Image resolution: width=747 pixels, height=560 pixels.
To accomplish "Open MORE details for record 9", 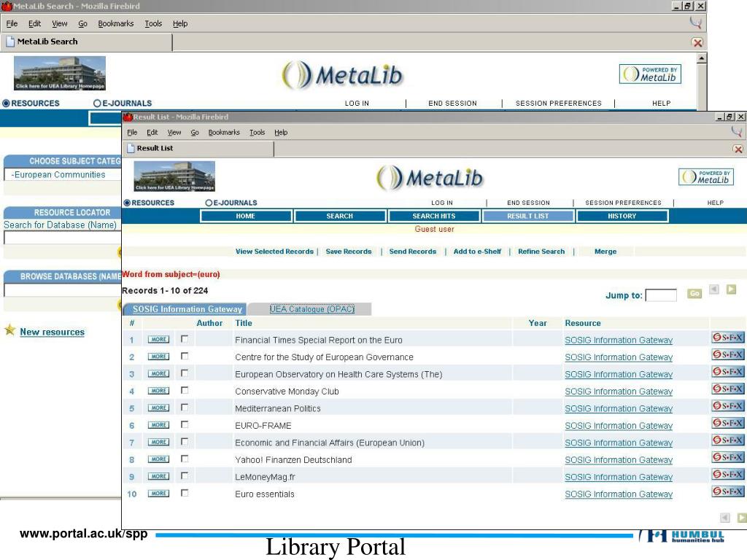I will [x=158, y=477].
